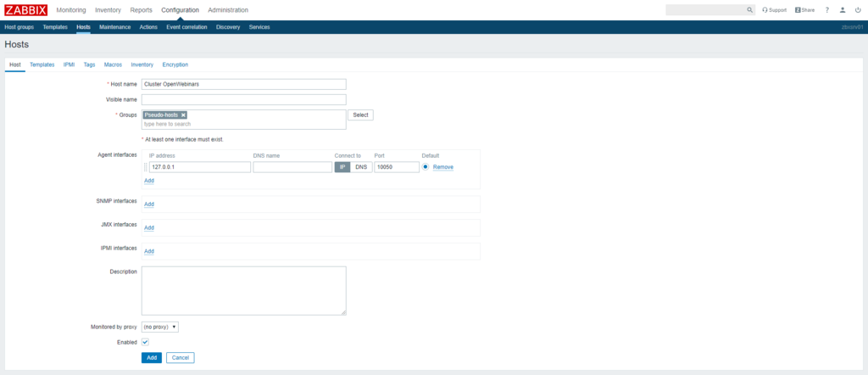868x375 pixels.
Task: Expand the Monitored by proxy dropdown
Action: click(x=159, y=327)
